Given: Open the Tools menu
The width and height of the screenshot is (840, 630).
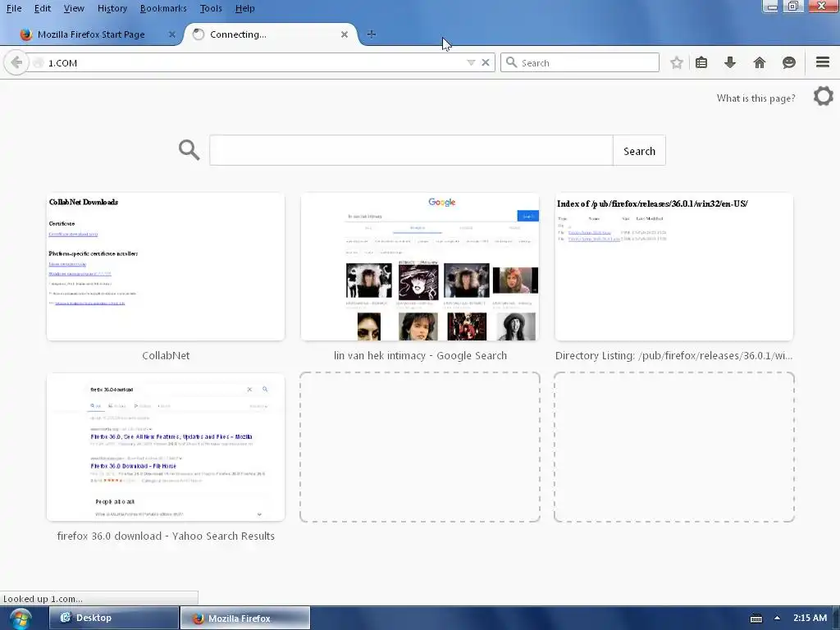Looking at the screenshot, I should 211,8.
